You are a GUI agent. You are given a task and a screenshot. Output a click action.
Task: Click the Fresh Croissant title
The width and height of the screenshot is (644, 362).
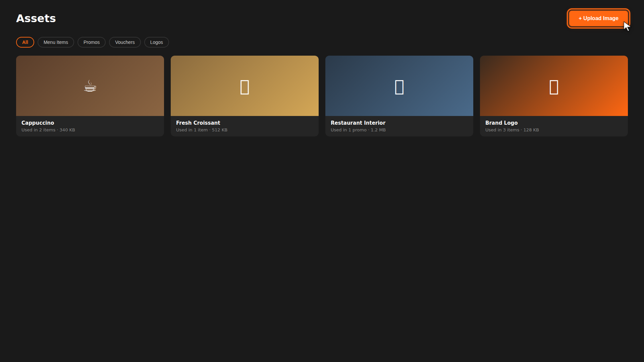point(198,123)
